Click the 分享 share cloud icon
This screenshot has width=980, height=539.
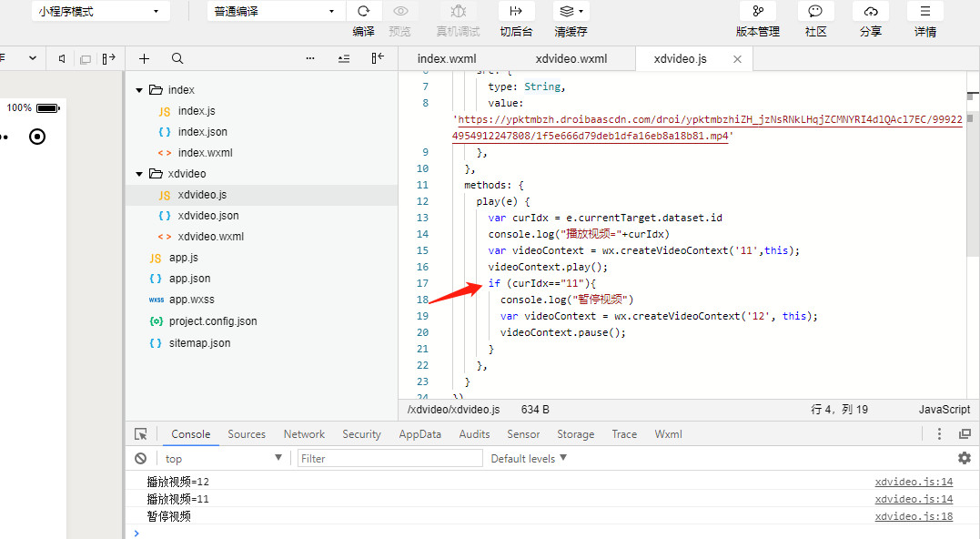click(871, 11)
